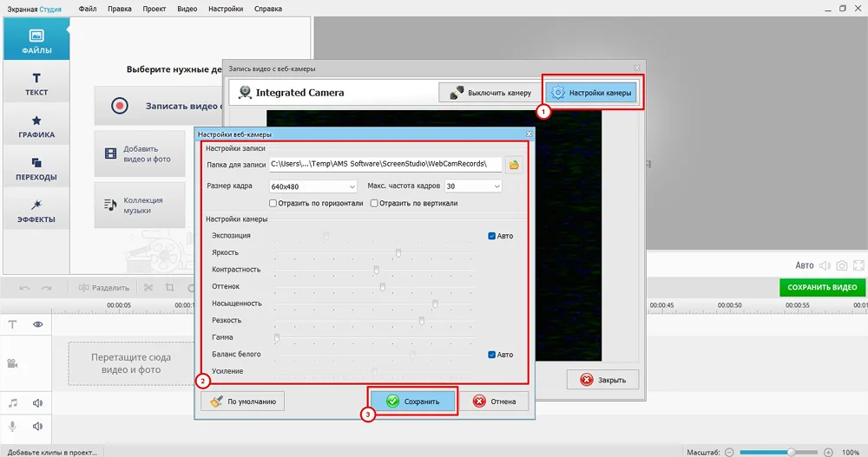Click the scissors cut icon in timeline toolbar
Image resolution: width=868 pixels, height=457 pixels.
pyautogui.click(x=148, y=288)
